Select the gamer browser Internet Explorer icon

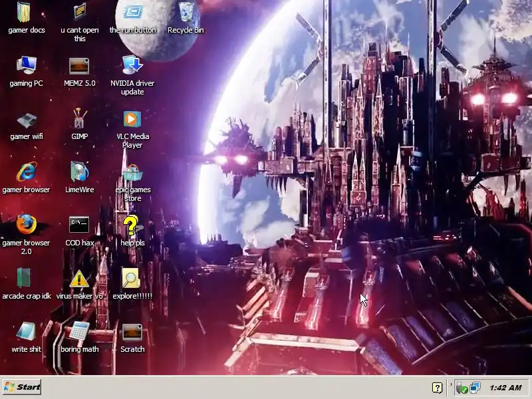coord(27,172)
